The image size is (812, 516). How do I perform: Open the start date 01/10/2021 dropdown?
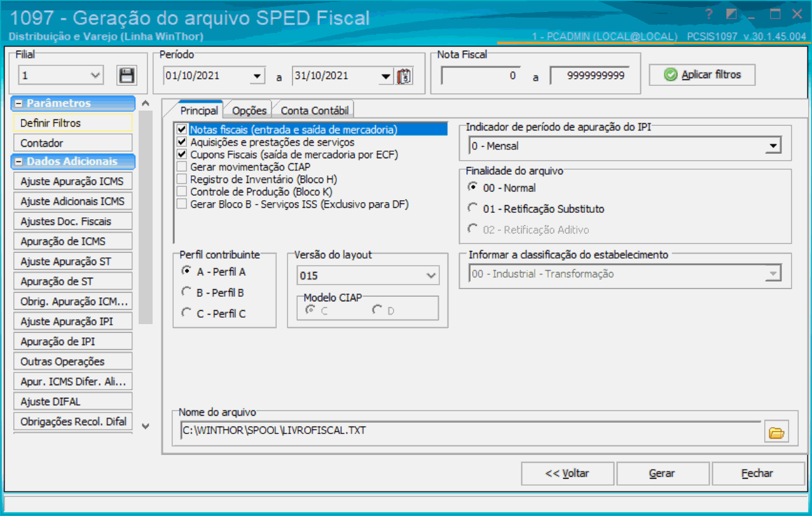coord(257,76)
